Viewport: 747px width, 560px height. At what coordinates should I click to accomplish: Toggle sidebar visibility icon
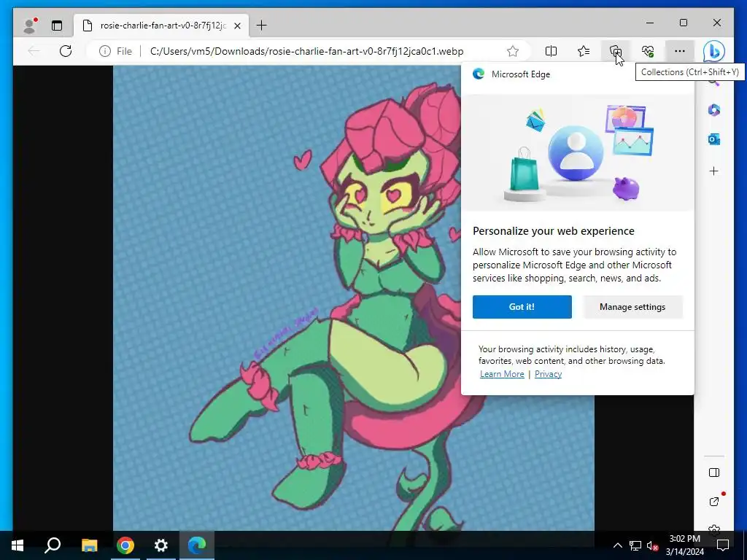pos(713,472)
